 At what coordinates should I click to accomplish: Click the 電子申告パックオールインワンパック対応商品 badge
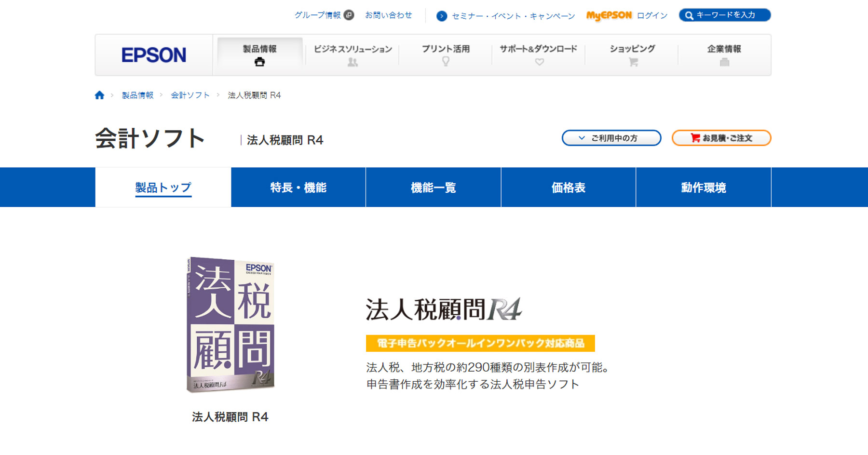[480, 343]
